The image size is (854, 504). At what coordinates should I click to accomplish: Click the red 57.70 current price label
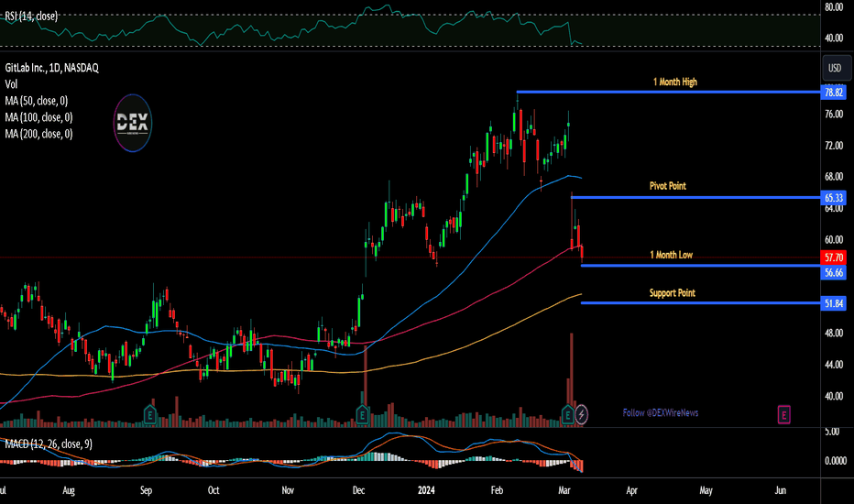tap(833, 257)
